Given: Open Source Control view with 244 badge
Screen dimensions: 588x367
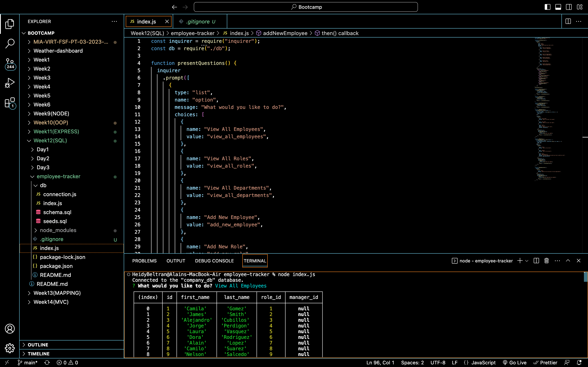Looking at the screenshot, I should [10, 64].
